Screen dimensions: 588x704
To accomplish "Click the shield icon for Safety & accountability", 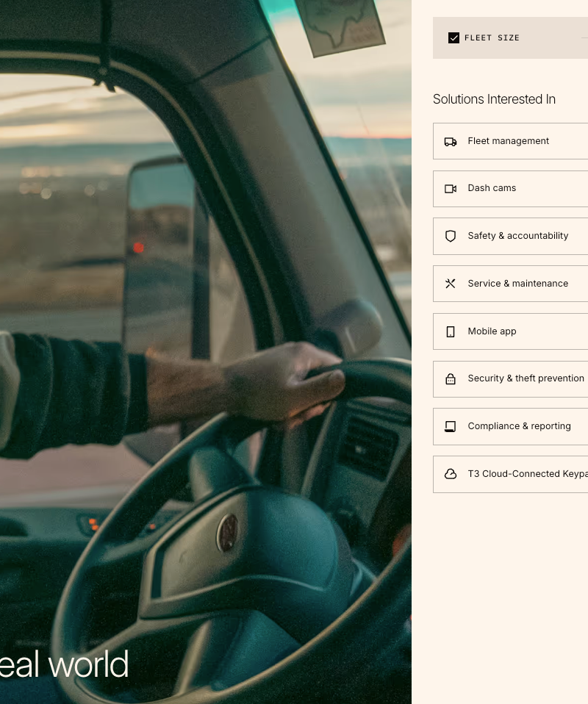I will coord(450,236).
